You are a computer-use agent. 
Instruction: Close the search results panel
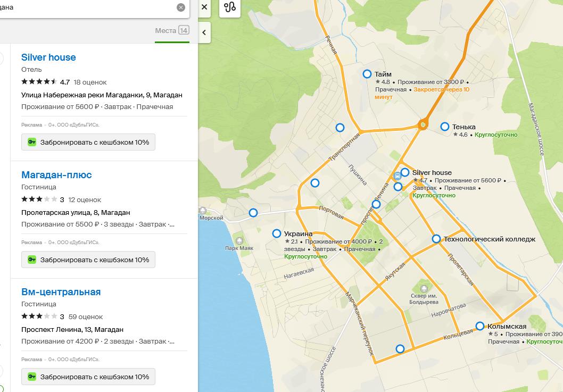(204, 7)
